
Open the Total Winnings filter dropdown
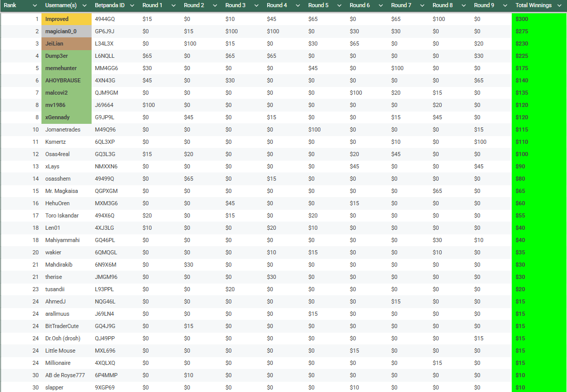(x=560, y=6)
